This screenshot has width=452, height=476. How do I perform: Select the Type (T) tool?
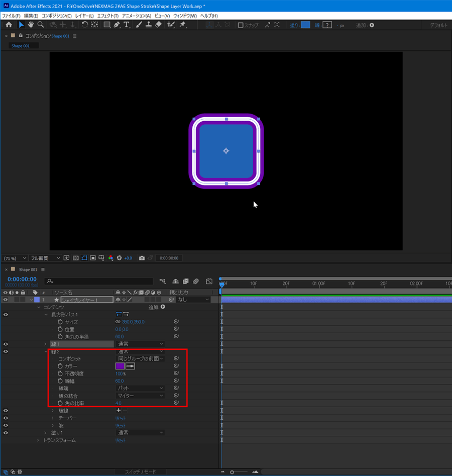coord(126,25)
